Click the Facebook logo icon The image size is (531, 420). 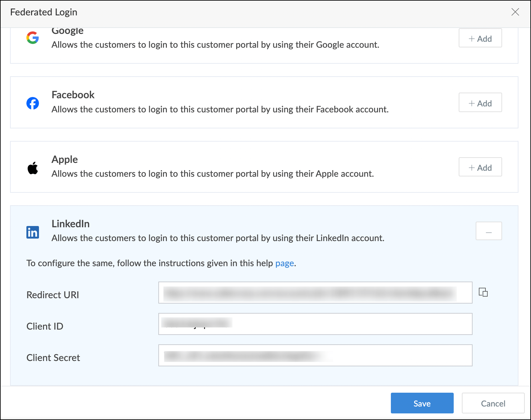(33, 103)
